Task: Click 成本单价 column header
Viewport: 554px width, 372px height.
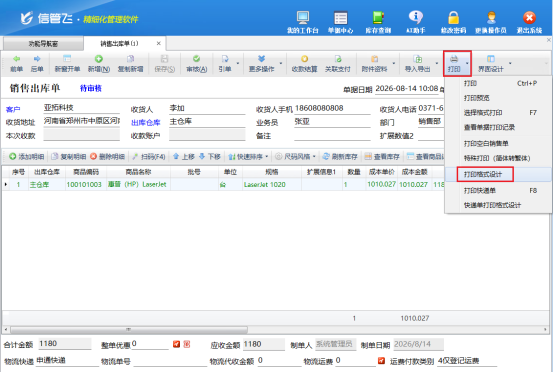Action: click(x=382, y=172)
